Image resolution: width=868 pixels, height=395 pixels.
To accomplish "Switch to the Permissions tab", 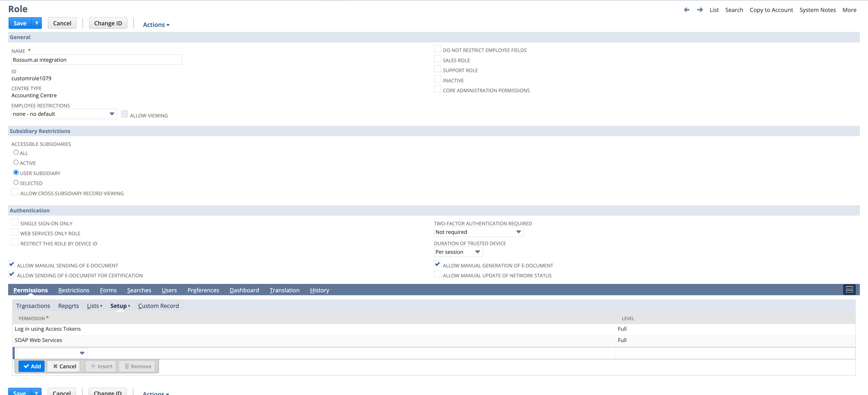I will (30, 290).
